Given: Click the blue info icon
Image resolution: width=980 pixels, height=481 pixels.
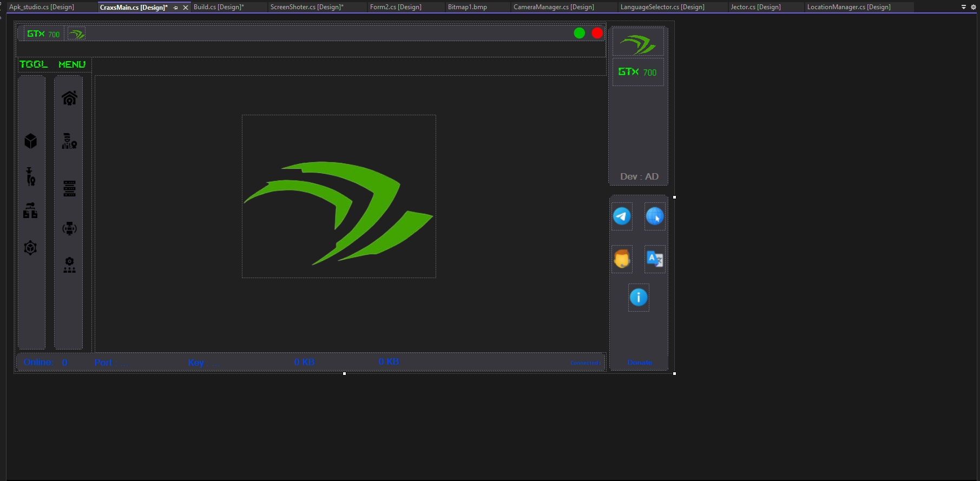Looking at the screenshot, I should tap(639, 297).
